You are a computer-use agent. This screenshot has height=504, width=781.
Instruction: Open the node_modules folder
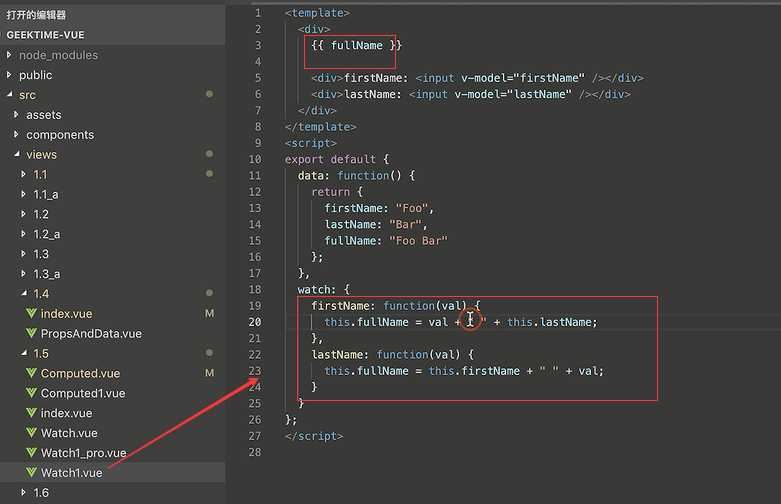[58, 55]
